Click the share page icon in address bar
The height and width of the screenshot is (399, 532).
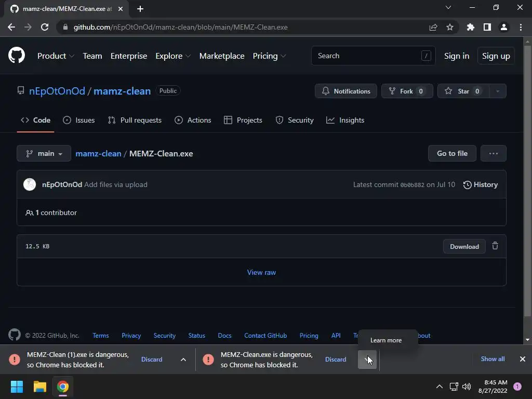click(x=433, y=27)
